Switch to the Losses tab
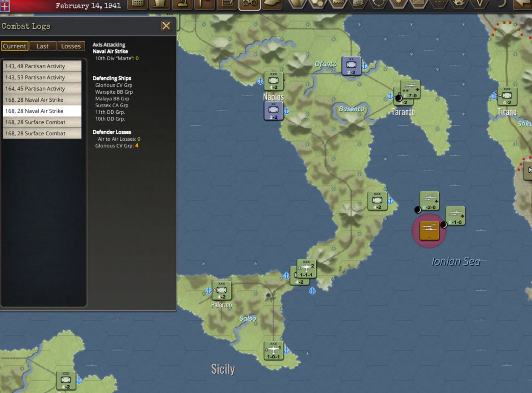Image resolution: width=532 pixels, height=393 pixels. pyautogui.click(x=71, y=46)
